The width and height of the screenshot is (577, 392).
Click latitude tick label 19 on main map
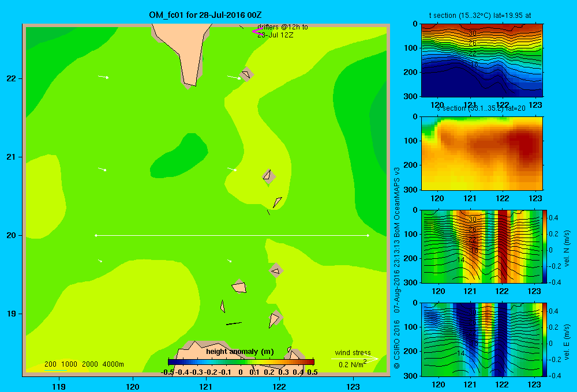click(x=12, y=314)
